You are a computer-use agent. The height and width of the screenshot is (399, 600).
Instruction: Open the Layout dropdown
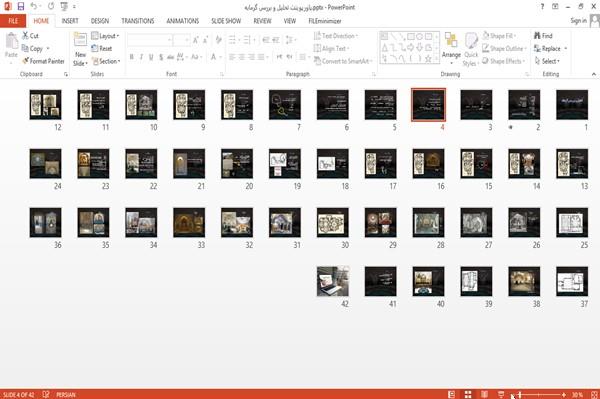[105, 36]
